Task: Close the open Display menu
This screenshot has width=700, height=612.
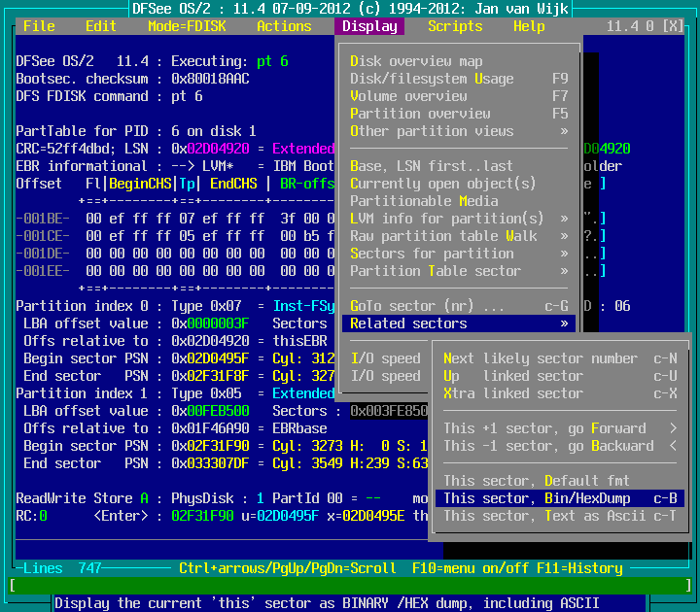Action: (x=369, y=26)
